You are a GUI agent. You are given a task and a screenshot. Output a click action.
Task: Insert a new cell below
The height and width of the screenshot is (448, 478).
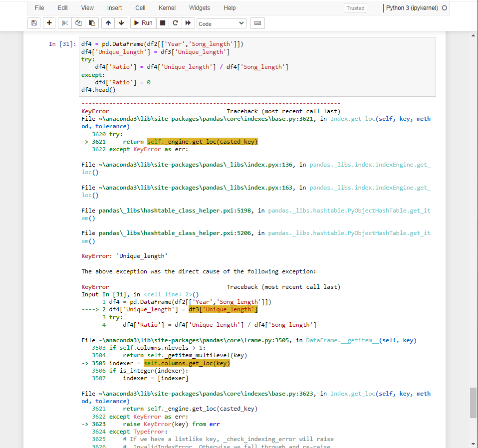click(x=49, y=23)
